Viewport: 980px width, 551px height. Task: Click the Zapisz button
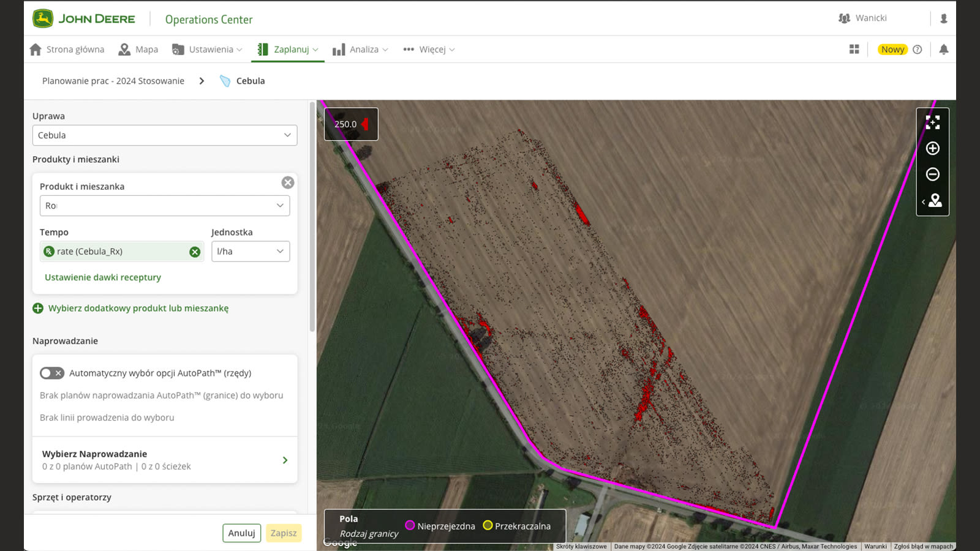(x=283, y=533)
